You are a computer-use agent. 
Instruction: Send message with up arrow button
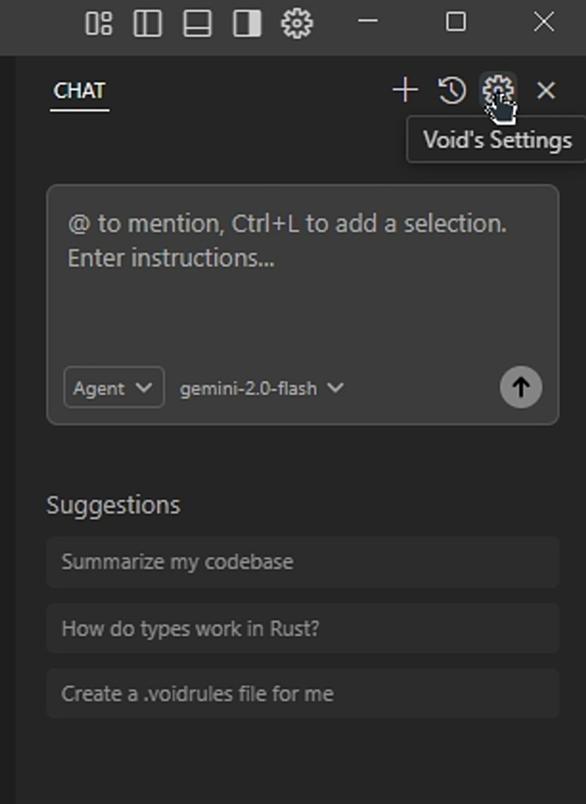pos(521,387)
